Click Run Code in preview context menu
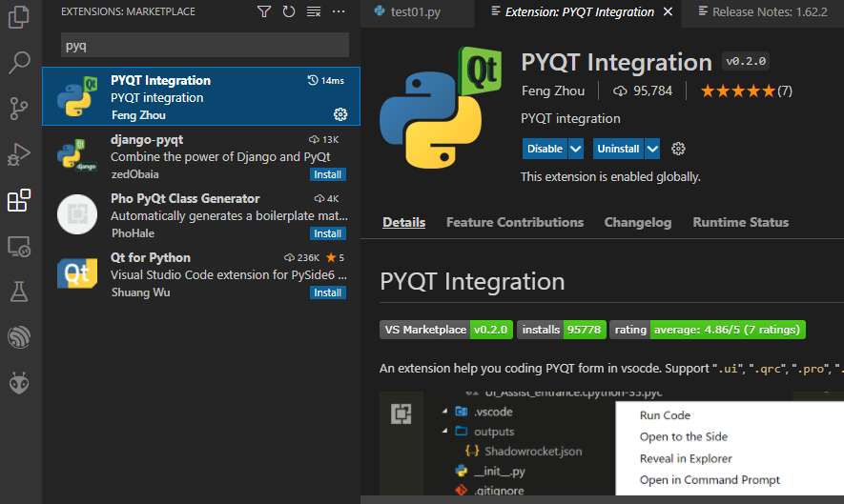Viewport: 844px width, 504px height. click(665, 415)
